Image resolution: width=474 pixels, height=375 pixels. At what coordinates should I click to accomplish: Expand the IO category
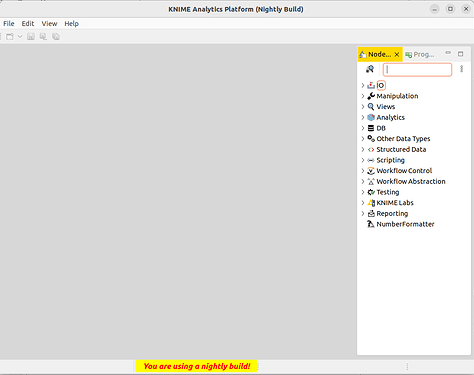(x=363, y=86)
